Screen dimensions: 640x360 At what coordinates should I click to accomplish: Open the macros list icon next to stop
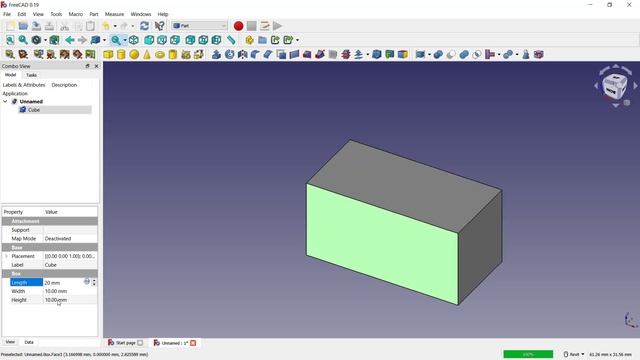(264, 26)
